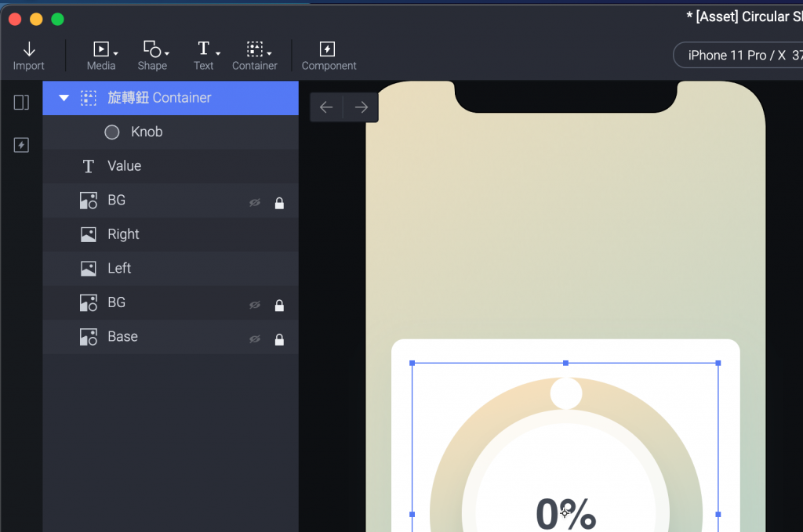Minimize the window with yellow button
This screenshot has width=803, height=532.
point(36,20)
